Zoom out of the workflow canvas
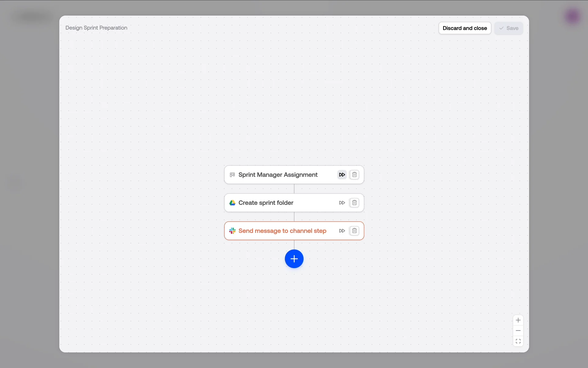 click(518, 331)
